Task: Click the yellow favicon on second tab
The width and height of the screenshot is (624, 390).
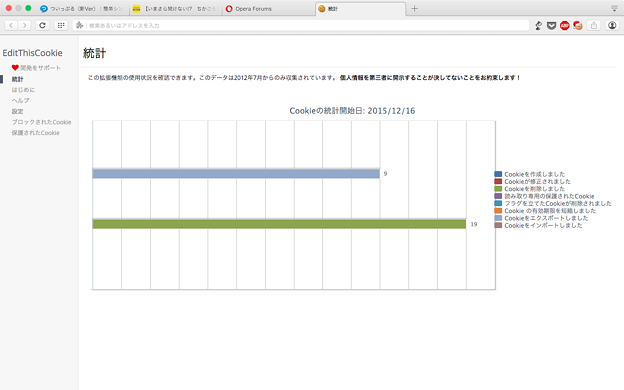Action: click(x=136, y=9)
